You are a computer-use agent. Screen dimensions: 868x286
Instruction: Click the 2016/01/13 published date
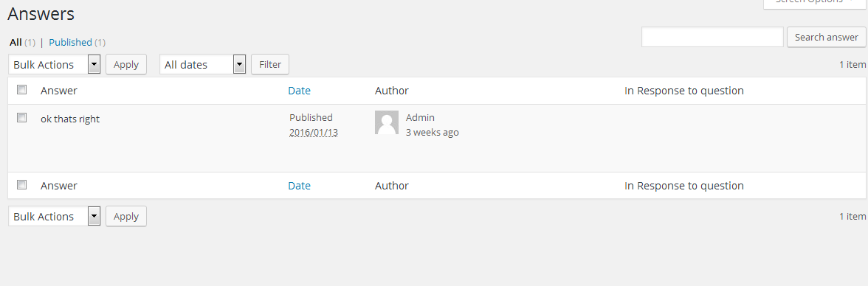coord(313,132)
